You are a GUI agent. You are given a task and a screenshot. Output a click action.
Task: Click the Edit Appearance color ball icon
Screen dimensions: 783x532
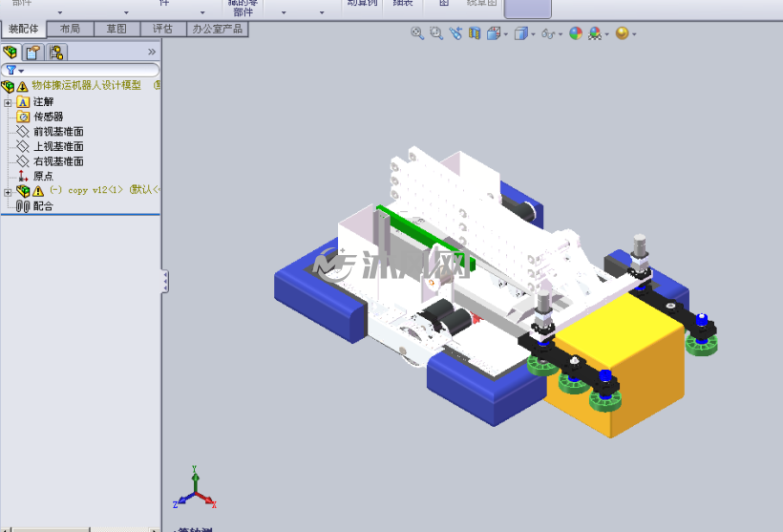tap(576, 33)
